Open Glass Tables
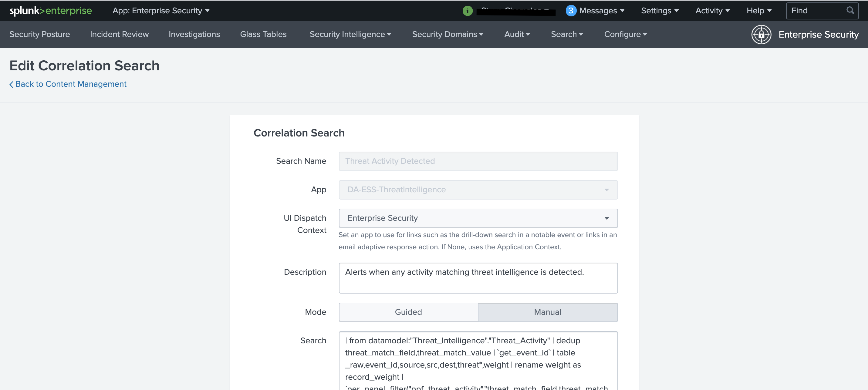 (264, 34)
